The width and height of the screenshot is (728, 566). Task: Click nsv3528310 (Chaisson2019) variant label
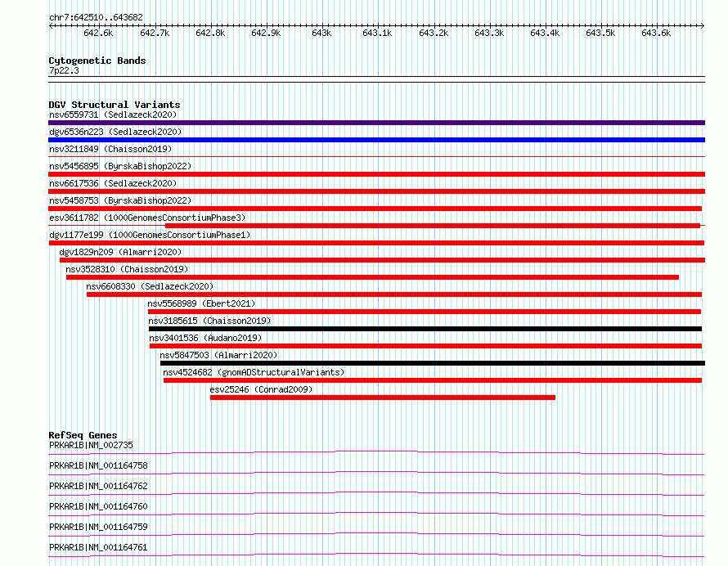tap(127, 269)
